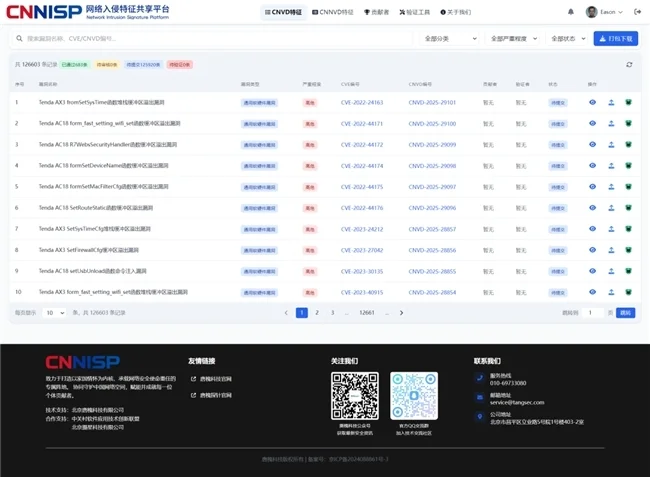The height and width of the screenshot is (477, 650).
Task: Click green archive icon for CVE-2022-24163 row
Action: click(x=628, y=102)
